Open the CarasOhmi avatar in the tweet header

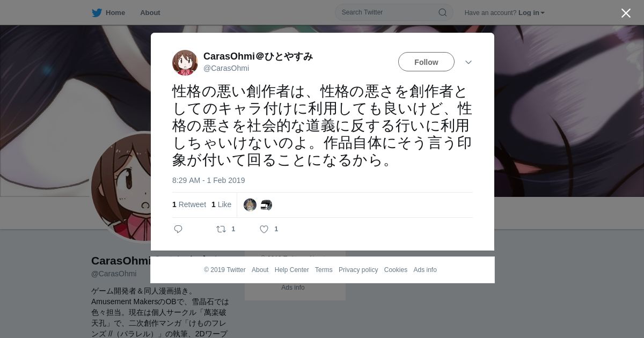pyautogui.click(x=185, y=63)
